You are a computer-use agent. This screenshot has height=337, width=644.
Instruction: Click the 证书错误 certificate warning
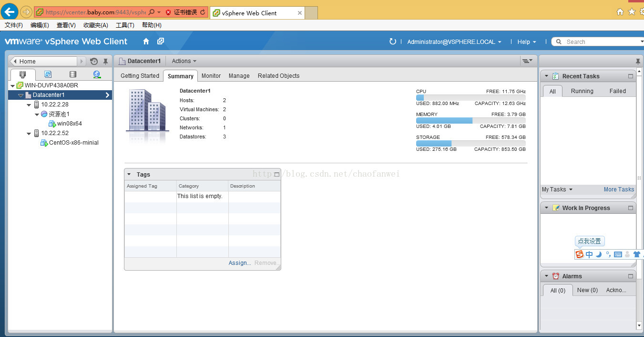pyautogui.click(x=181, y=12)
